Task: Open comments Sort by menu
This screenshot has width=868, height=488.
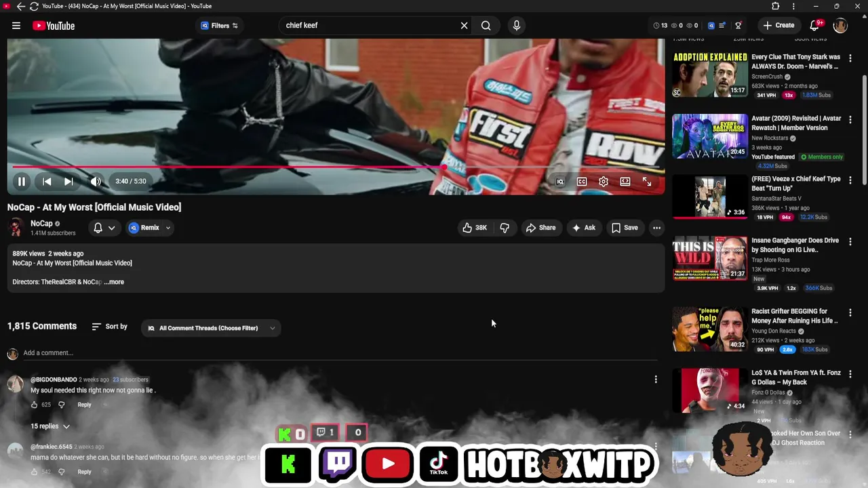Action: click(110, 327)
